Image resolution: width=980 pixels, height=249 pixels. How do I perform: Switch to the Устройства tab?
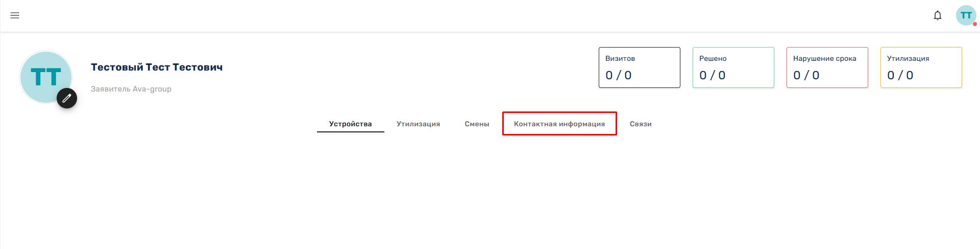[350, 124]
